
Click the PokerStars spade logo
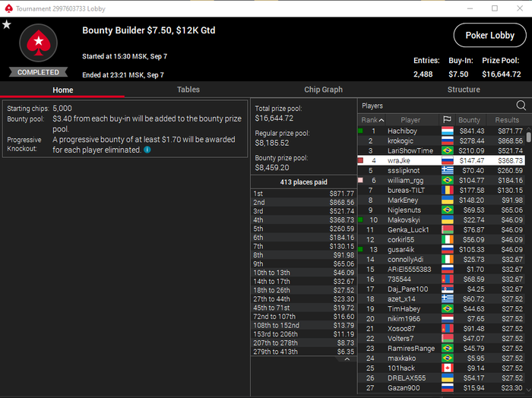click(x=38, y=43)
